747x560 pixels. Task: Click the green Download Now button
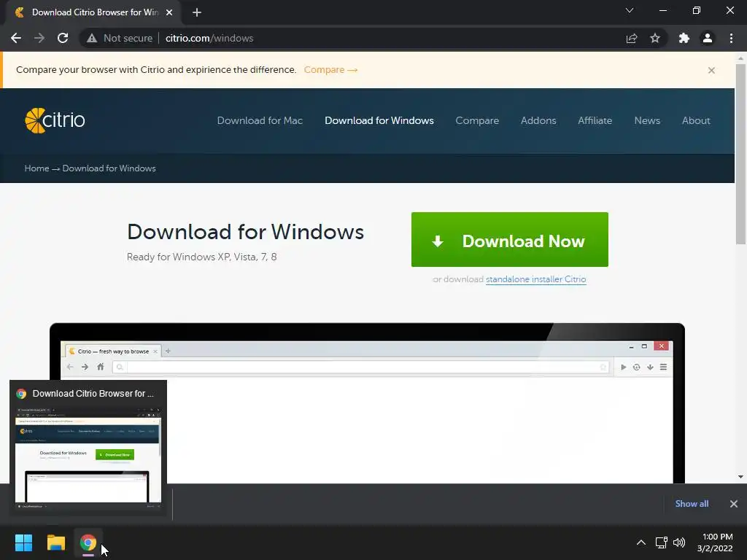click(510, 239)
